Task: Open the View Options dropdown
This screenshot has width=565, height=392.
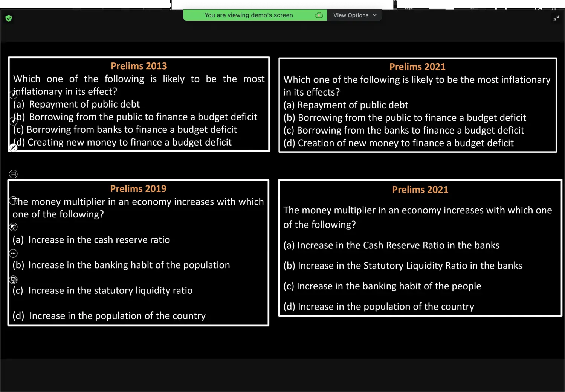Action: [354, 15]
